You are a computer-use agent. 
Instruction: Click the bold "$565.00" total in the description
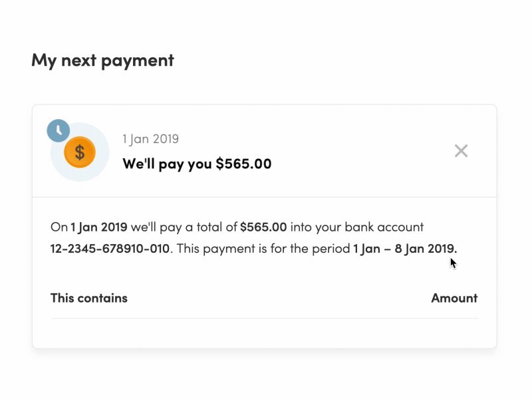[x=263, y=227]
